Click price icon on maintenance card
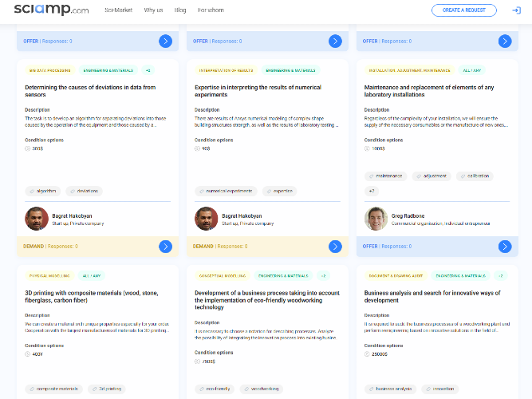Screen dimensions: 532x399 coord(367,148)
